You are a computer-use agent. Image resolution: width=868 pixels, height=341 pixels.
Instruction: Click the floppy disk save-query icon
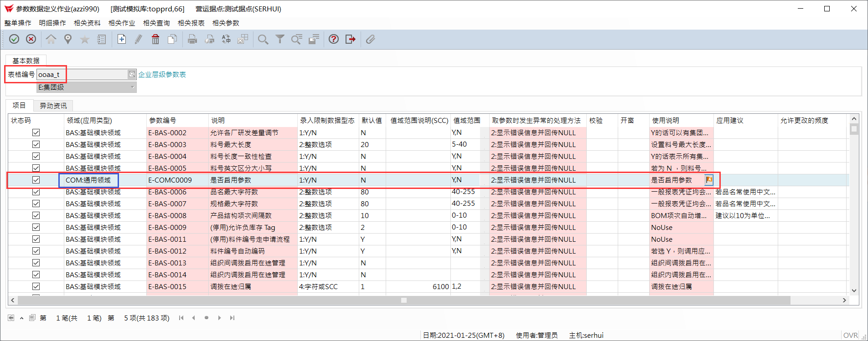[314, 40]
